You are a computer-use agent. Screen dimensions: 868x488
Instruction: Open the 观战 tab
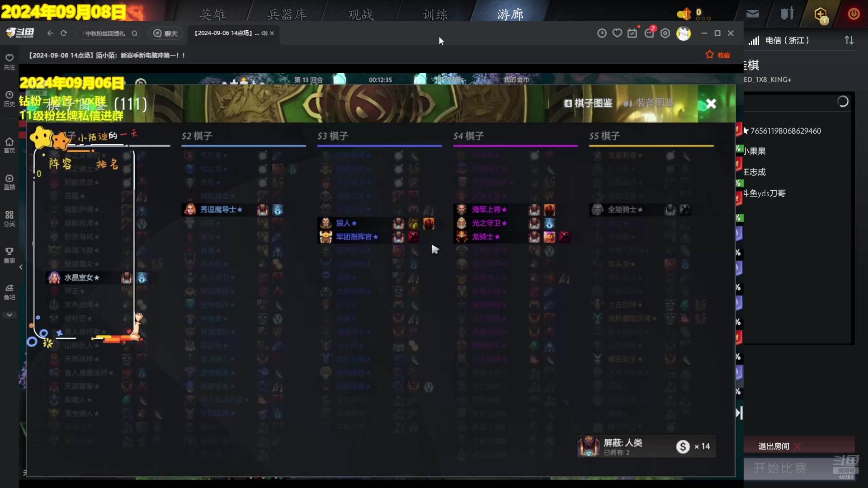click(361, 14)
